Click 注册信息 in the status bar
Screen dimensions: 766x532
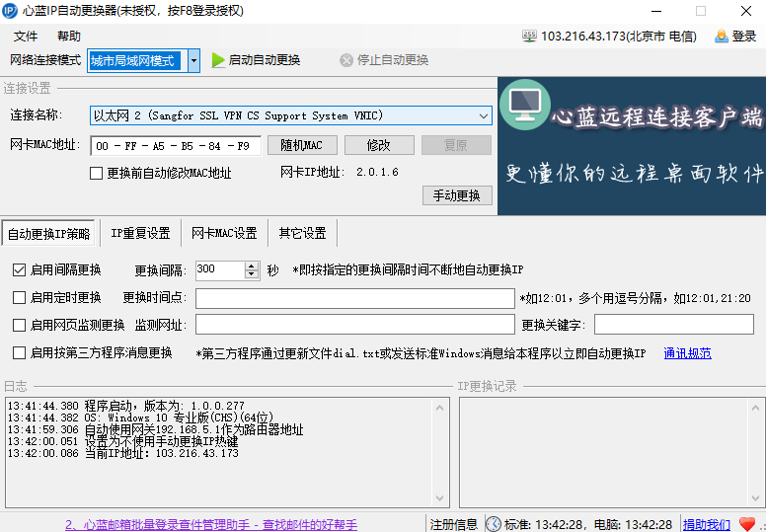[454, 525]
